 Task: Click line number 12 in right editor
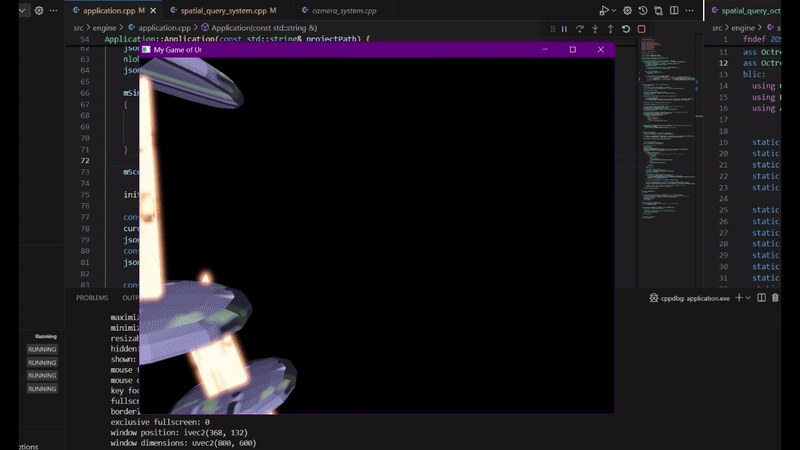coord(723,63)
